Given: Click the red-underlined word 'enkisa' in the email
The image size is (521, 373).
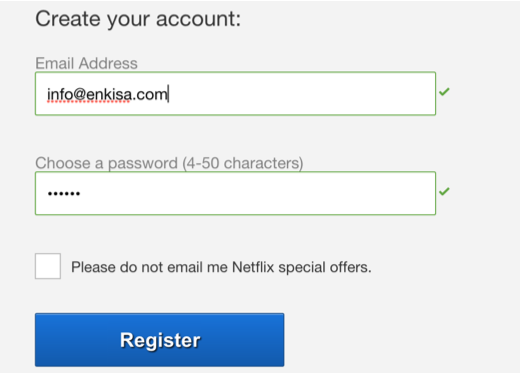Looking at the screenshot, I should [109, 95].
